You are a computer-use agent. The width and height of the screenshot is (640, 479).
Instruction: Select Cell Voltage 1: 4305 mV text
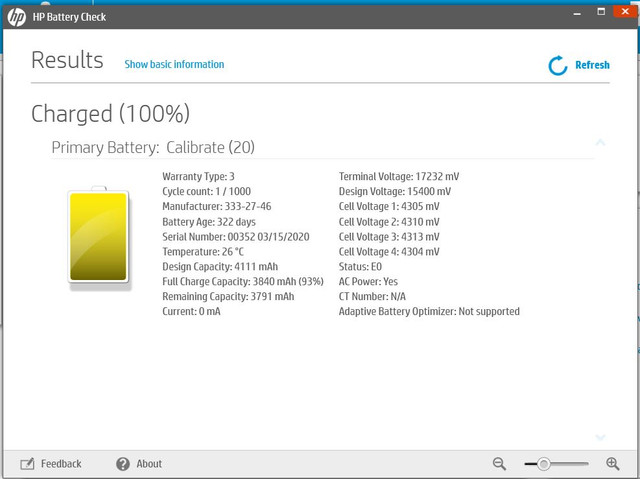point(389,206)
